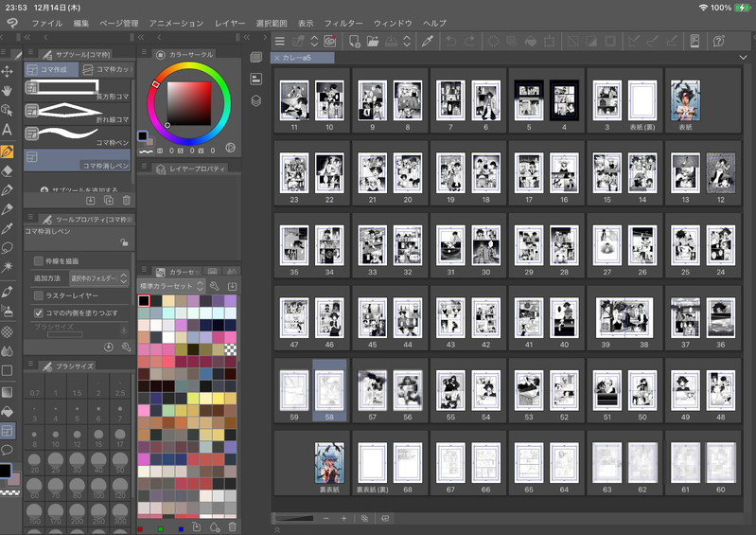The width and height of the screenshot is (756, 535).
Task: Click the Undo arrow in command bar
Action: (x=451, y=42)
